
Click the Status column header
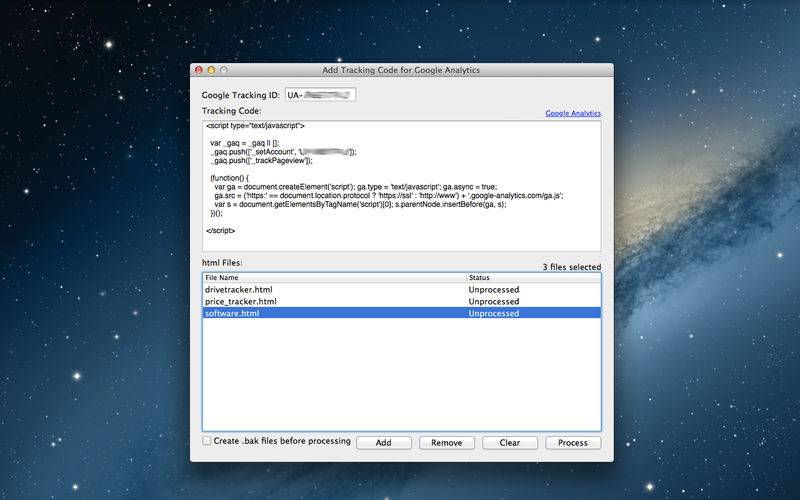(x=534, y=278)
